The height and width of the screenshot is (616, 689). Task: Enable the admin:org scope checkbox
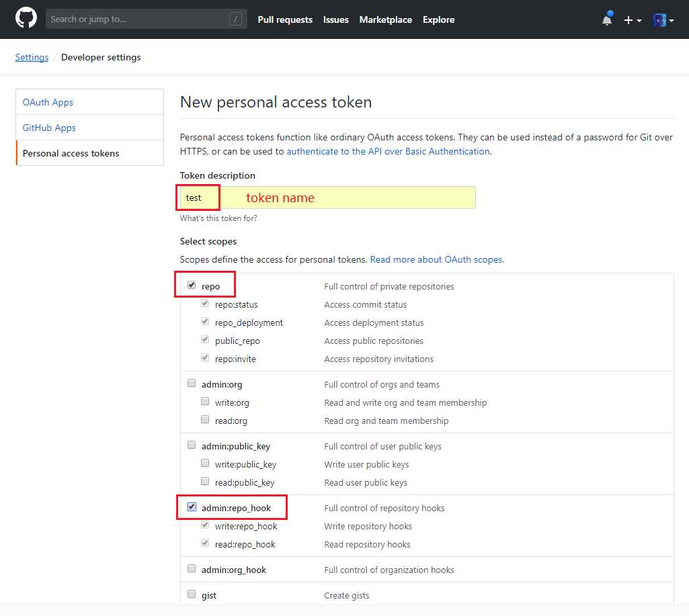(x=192, y=383)
